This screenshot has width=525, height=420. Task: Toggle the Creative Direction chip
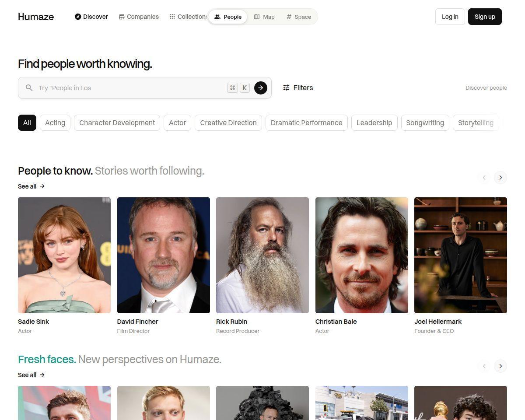[228, 122]
